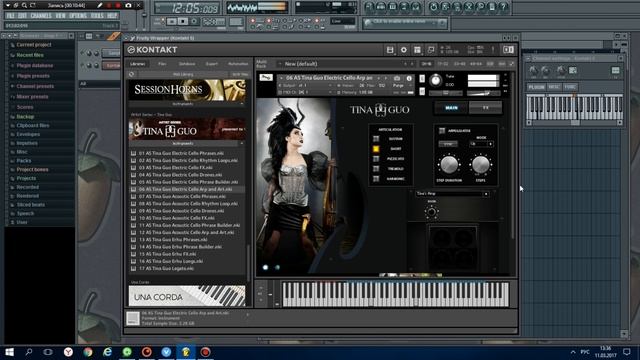Adjust arpeggiator Steps knob

point(480,164)
